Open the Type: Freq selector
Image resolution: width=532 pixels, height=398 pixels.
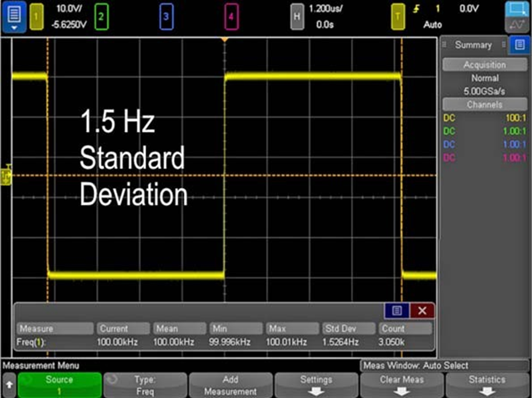tap(145, 385)
